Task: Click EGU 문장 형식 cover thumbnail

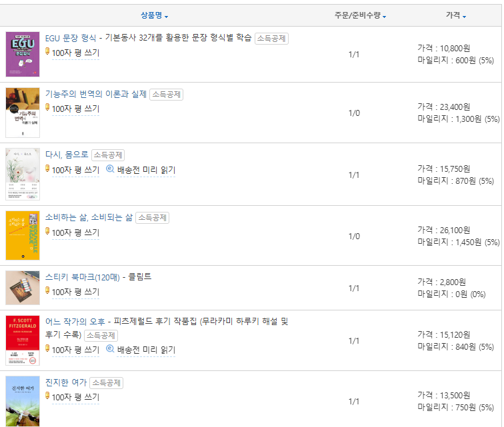Action: (x=23, y=54)
